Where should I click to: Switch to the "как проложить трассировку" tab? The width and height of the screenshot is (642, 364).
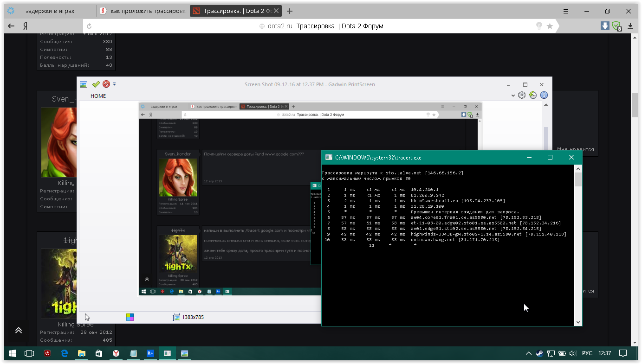click(143, 11)
